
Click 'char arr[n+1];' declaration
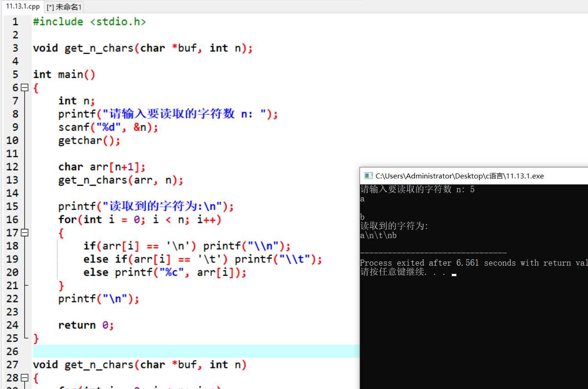click(102, 167)
